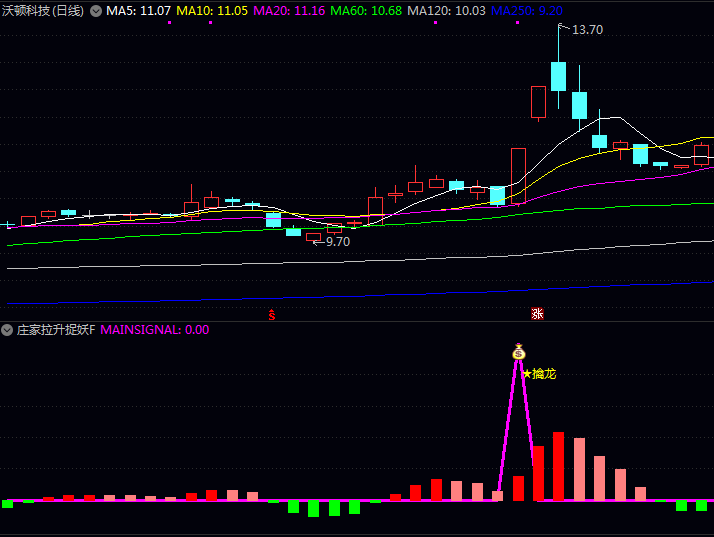Select the MA5 moving average label

coord(138,11)
